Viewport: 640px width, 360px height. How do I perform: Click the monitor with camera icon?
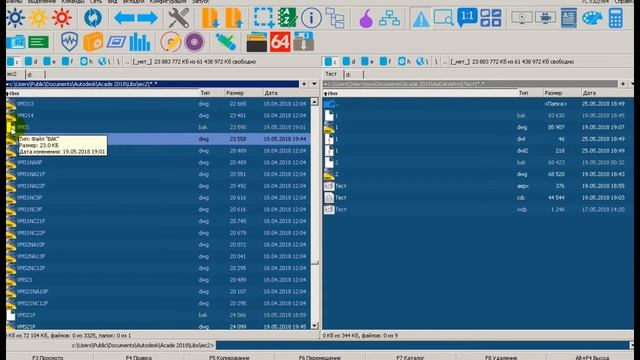545,18
